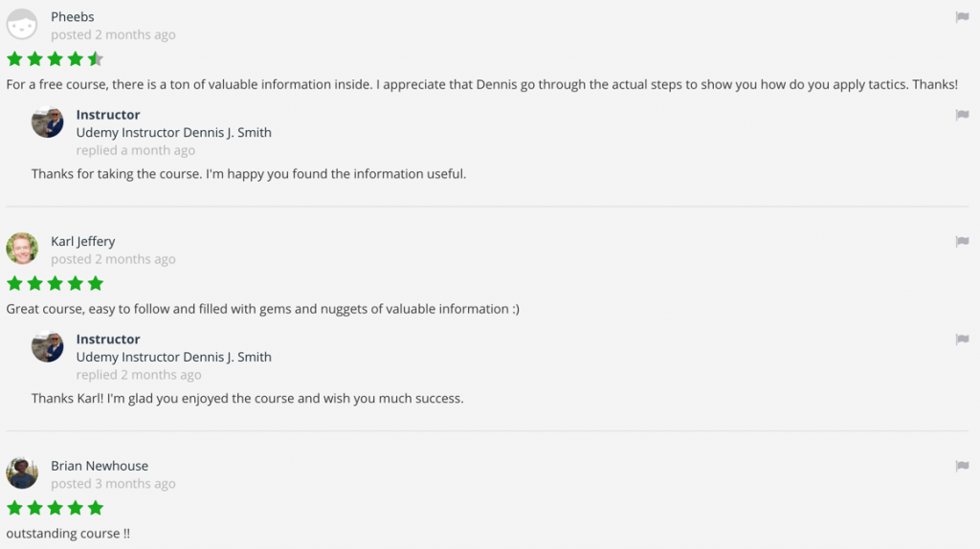Open reviewer name Brian Newhouse
This screenshot has height=549, width=980.
coord(100,466)
